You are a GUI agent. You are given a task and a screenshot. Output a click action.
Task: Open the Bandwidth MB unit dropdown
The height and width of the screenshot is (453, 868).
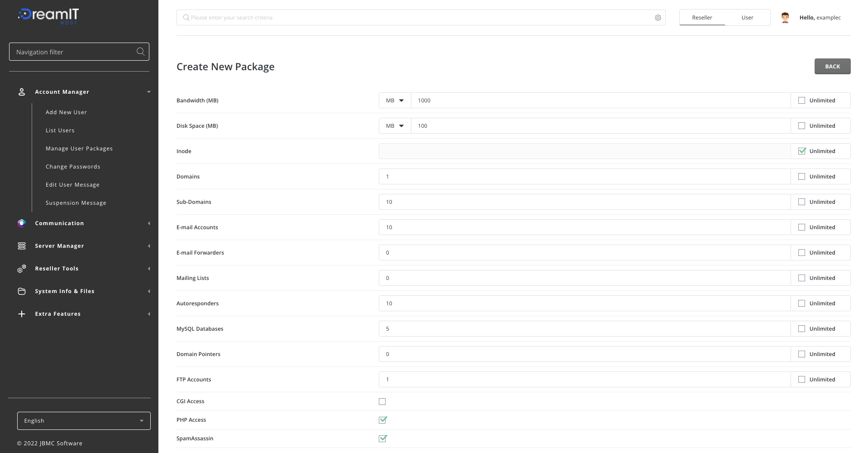pos(394,100)
